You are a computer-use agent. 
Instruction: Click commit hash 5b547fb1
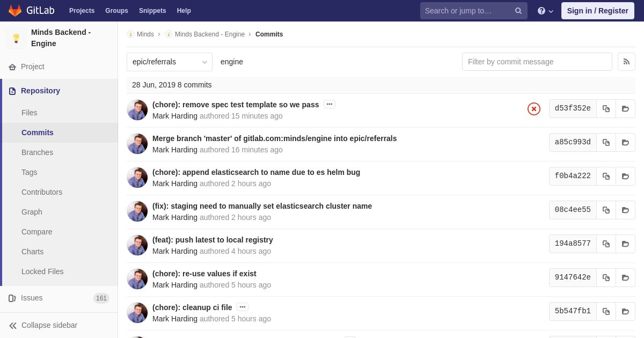573,311
